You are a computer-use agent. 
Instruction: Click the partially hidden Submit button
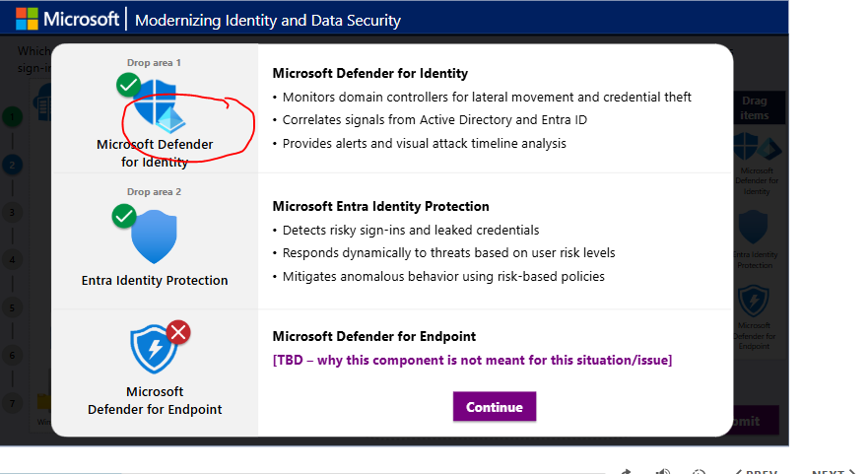(756, 420)
